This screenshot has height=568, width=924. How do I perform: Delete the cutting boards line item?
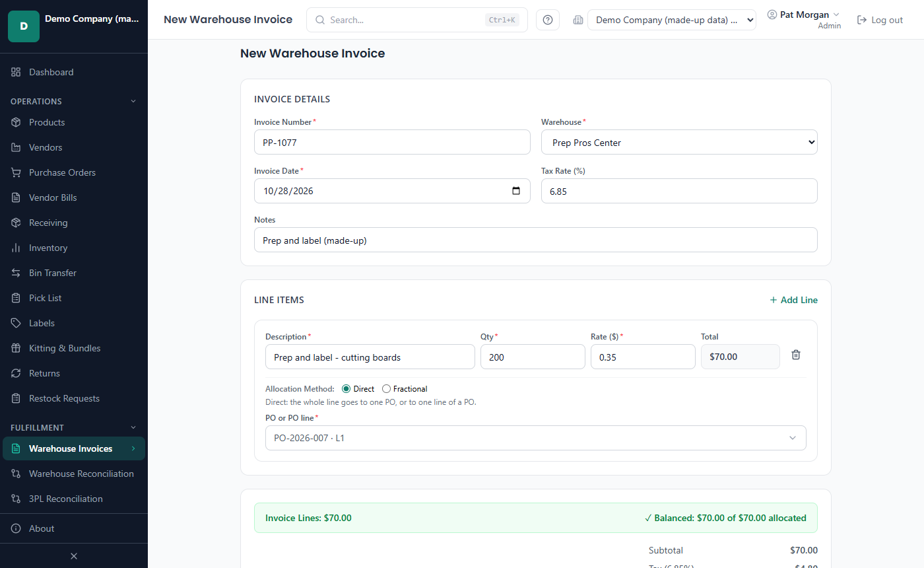[x=796, y=355]
